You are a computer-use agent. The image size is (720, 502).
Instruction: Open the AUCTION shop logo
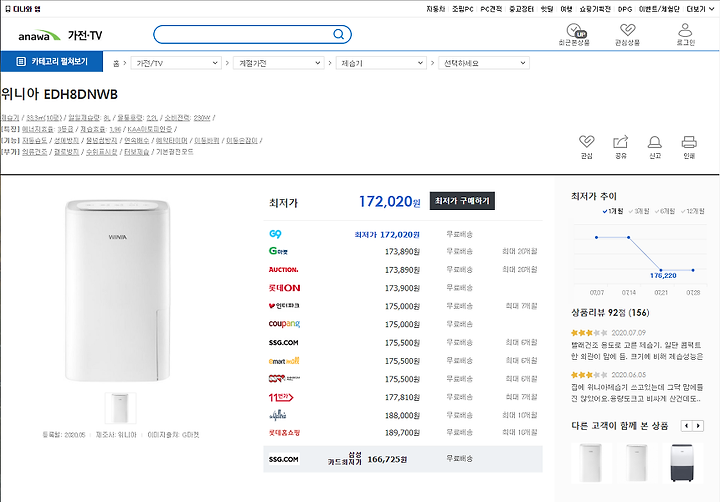(283, 269)
